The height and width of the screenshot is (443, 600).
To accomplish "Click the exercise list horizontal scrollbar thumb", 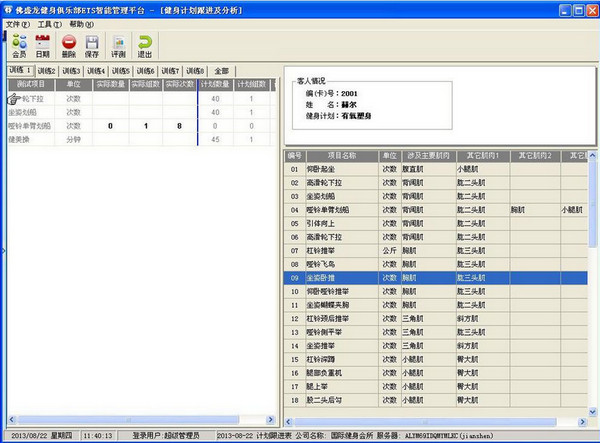I will point(425,422).
